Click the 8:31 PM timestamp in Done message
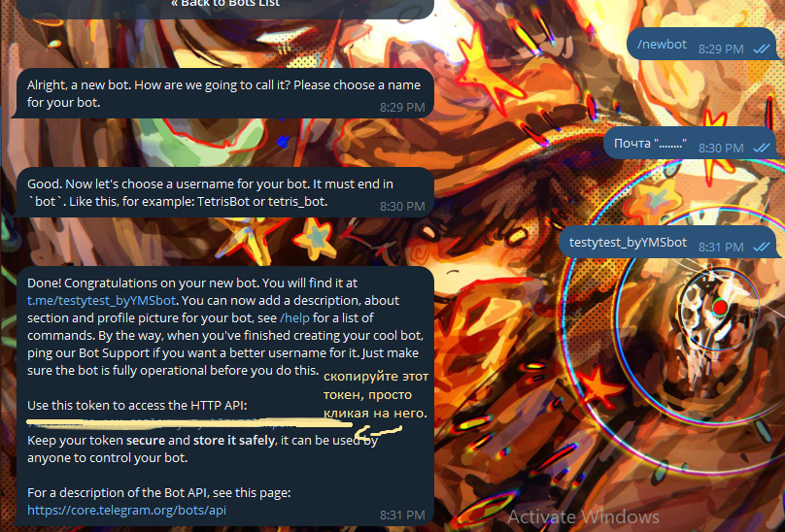The width and height of the screenshot is (785, 532). pyautogui.click(x=402, y=515)
